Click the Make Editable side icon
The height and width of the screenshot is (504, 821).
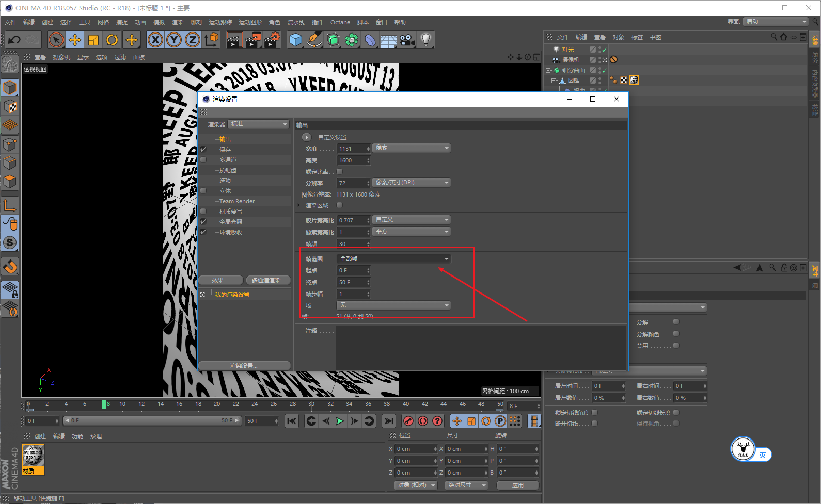[x=9, y=63]
